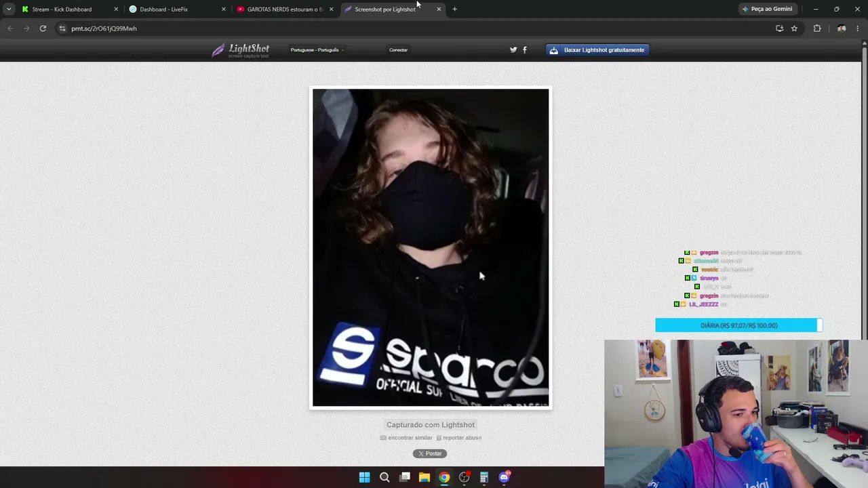Click the DIÁRIA donation goal progress bar
The width and height of the screenshot is (868, 488).
click(738, 325)
